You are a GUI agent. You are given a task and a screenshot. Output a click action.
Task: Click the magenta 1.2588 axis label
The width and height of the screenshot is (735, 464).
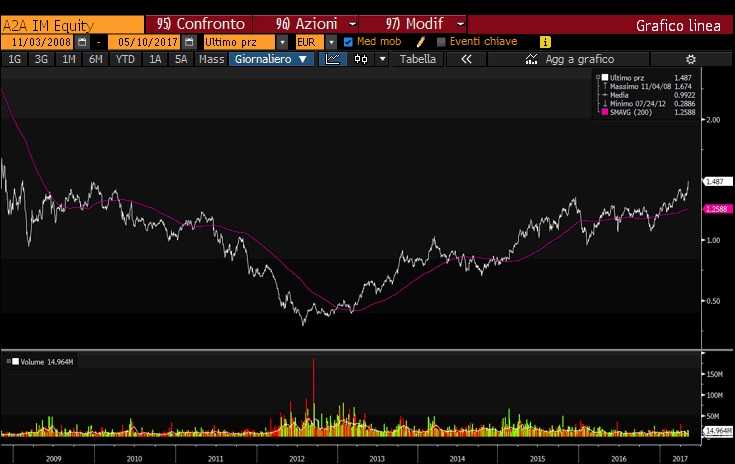coord(718,209)
